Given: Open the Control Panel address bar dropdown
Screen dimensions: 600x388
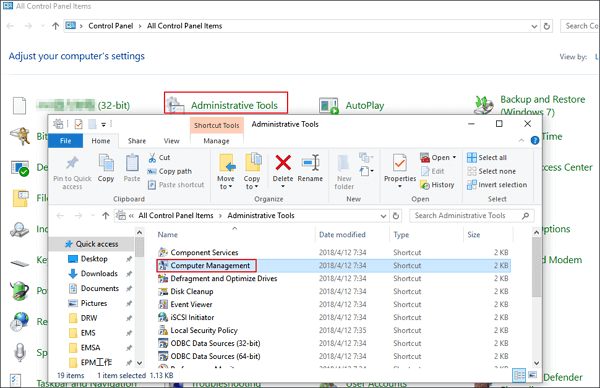Looking at the screenshot, I should [534, 26].
